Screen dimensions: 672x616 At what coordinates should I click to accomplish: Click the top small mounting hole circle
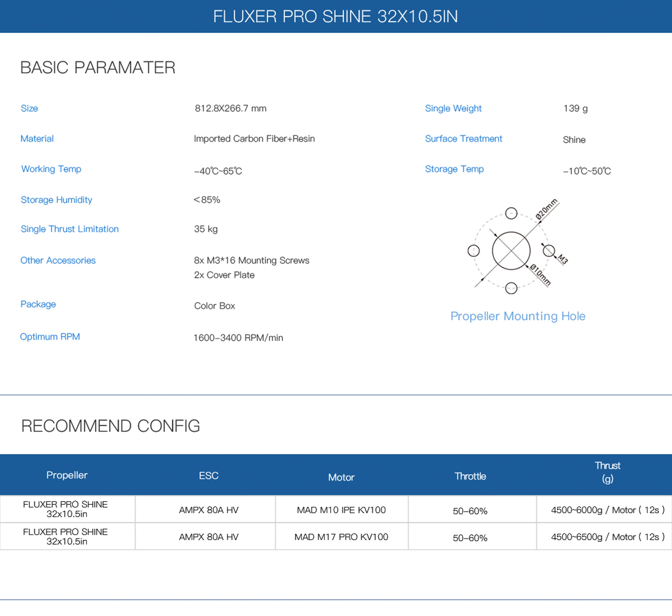511,213
